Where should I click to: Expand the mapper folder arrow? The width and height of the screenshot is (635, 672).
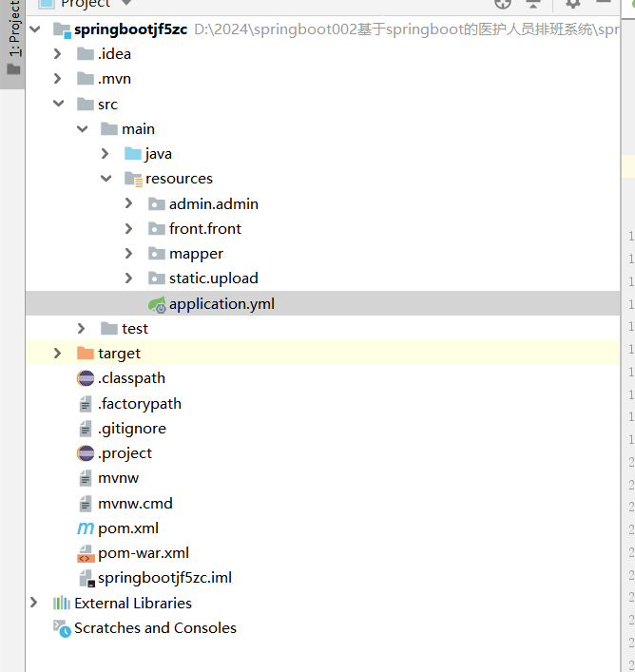[128, 254]
